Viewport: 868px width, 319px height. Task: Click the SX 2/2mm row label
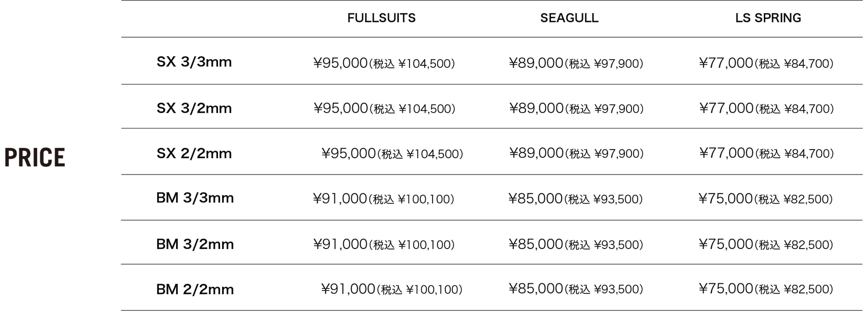(194, 153)
